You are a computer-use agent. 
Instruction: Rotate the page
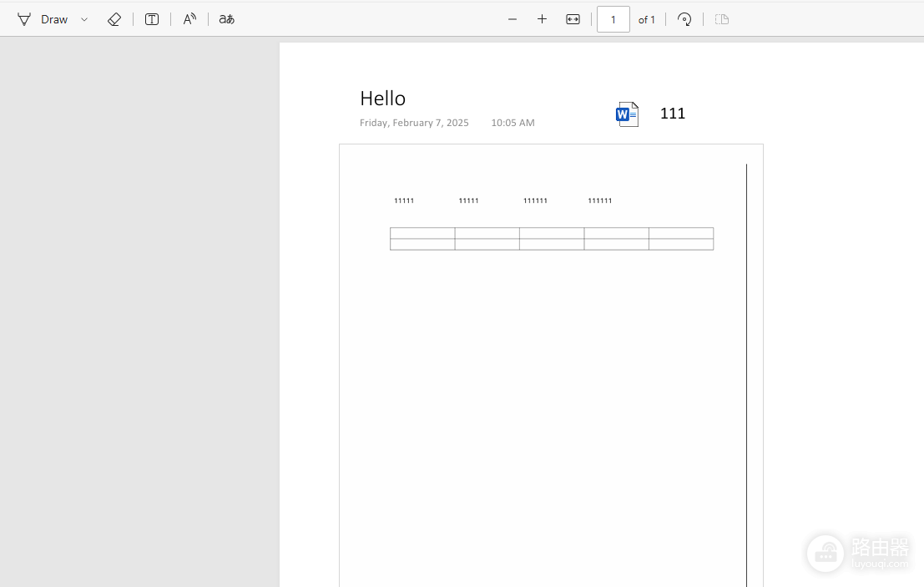coord(684,19)
